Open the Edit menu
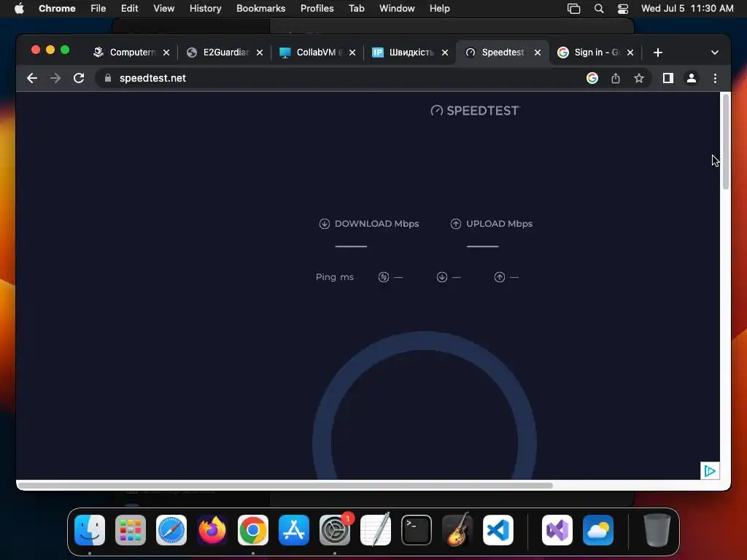 [130, 9]
